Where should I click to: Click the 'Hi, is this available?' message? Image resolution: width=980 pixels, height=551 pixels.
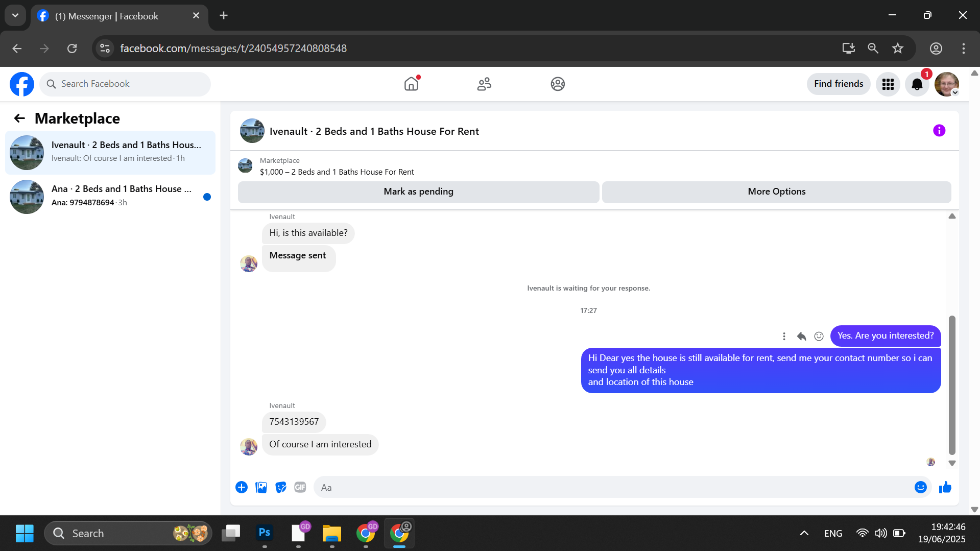[308, 233]
